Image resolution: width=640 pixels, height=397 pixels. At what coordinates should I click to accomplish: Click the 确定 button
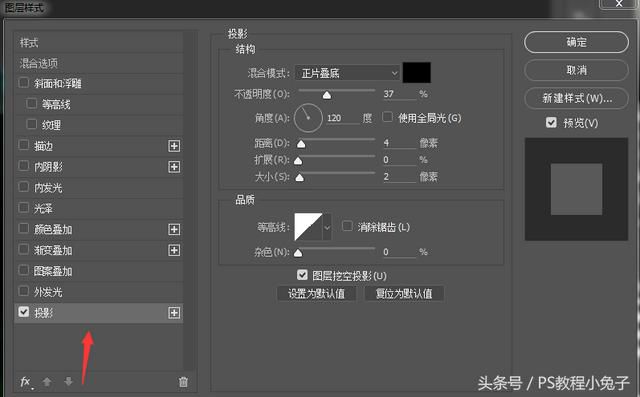point(576,42)
